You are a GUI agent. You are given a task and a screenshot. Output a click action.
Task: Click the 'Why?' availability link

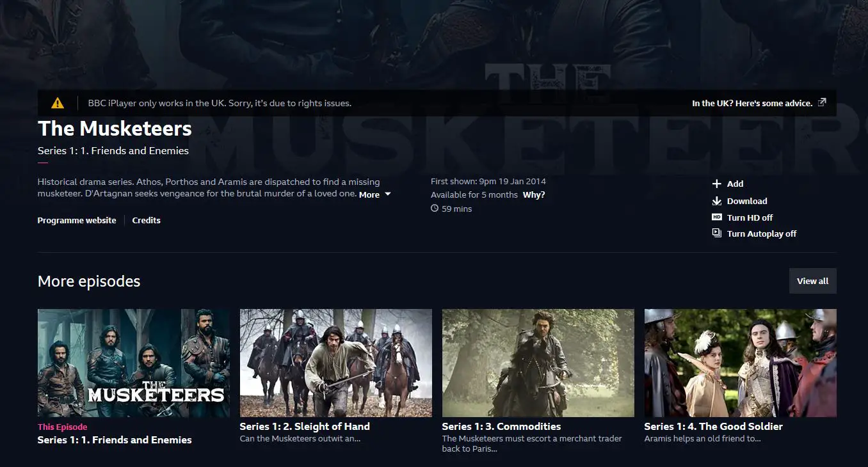(534, 194)
